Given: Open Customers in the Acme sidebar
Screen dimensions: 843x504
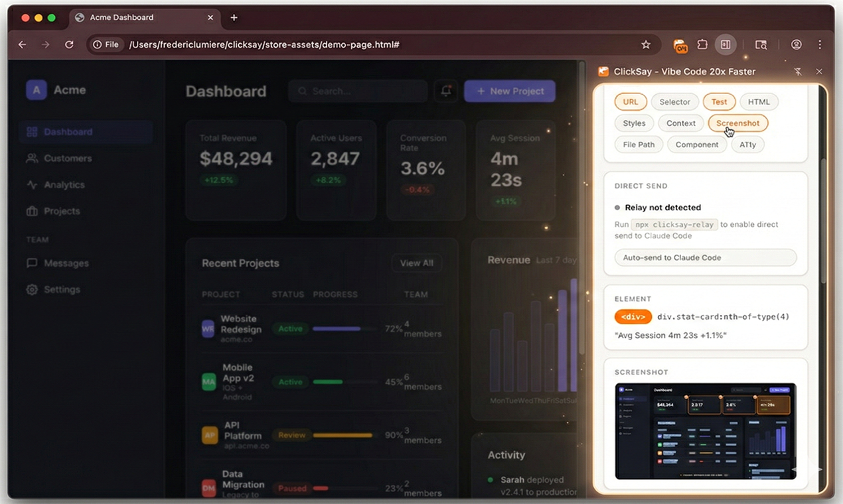Looking at the screenshot, I should pos(86,158).
